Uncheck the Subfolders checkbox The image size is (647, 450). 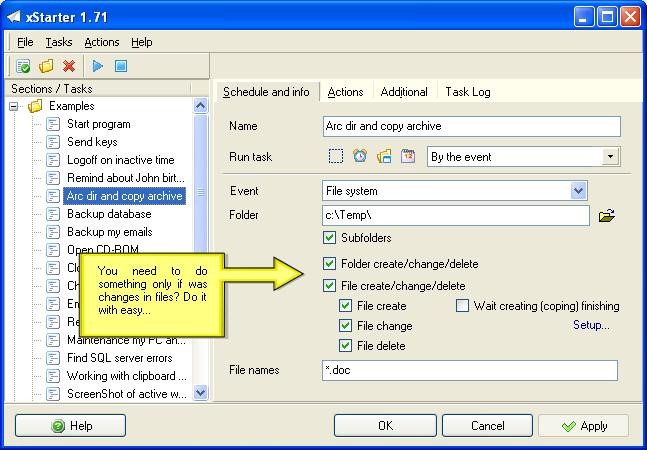(x=330, y=238)
